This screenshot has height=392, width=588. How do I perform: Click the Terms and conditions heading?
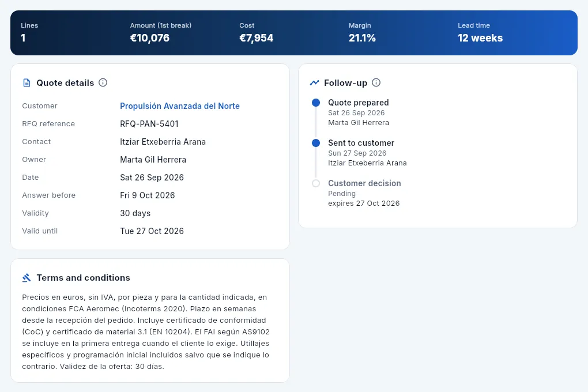tap(83, 278)
